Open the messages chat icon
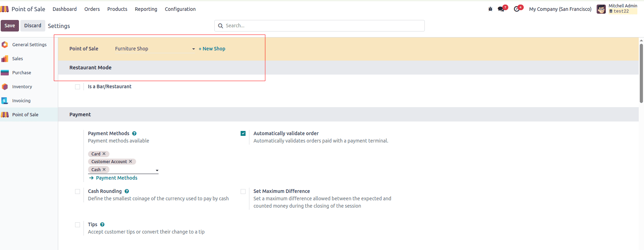The width and height of the screenshot is (644, 250). click(501, 9)
